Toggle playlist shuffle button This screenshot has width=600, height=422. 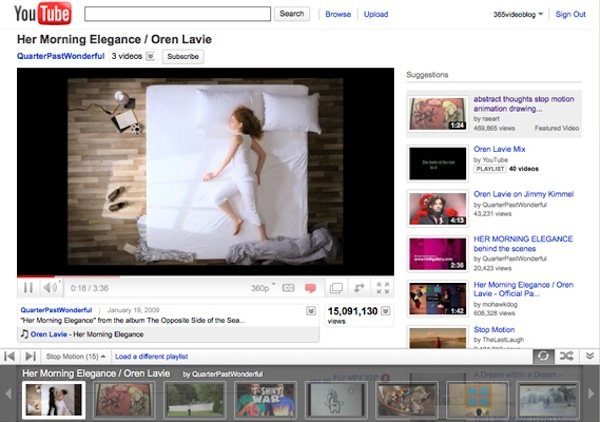tap(566, 356)
